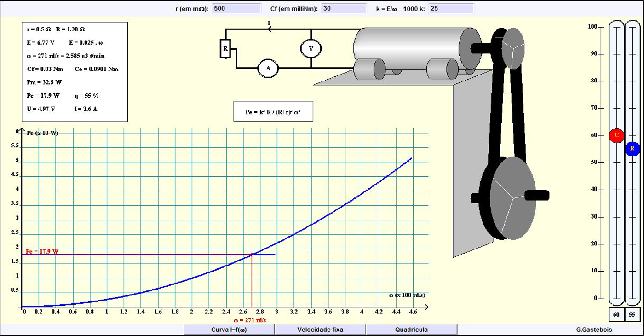Click the 'Pe = 17.9 W' value in info box
This screenshot has width=644, height=336.
coord(43,96)
